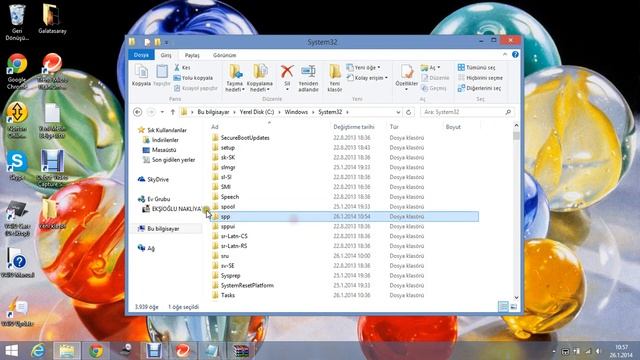Open Internet Explorer from the taskbar
The height and width of the screenshot is (360, 640).
pos(38,351)
